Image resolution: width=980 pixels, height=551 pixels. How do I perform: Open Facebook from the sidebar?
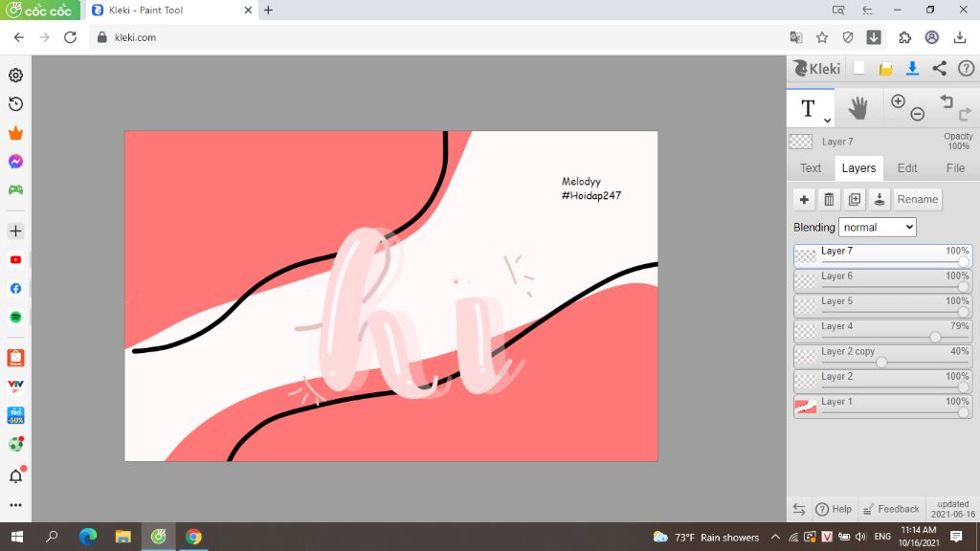point(15,289)
